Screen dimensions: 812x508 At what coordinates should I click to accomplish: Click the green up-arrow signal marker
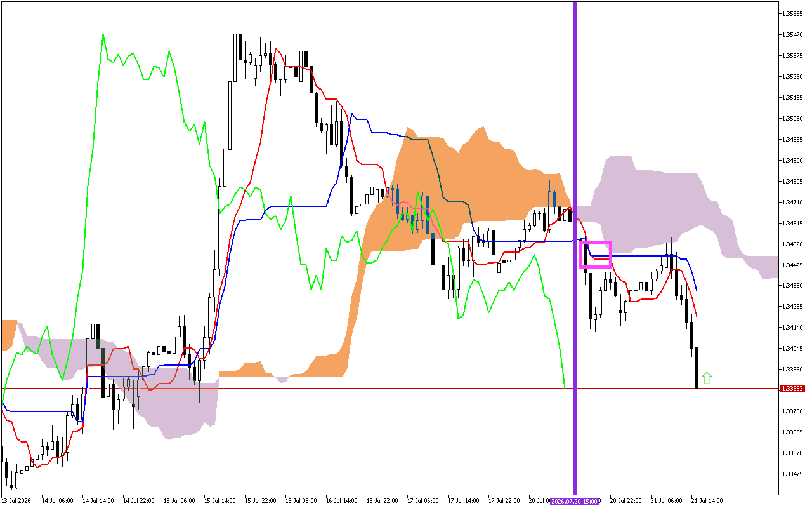707,378
